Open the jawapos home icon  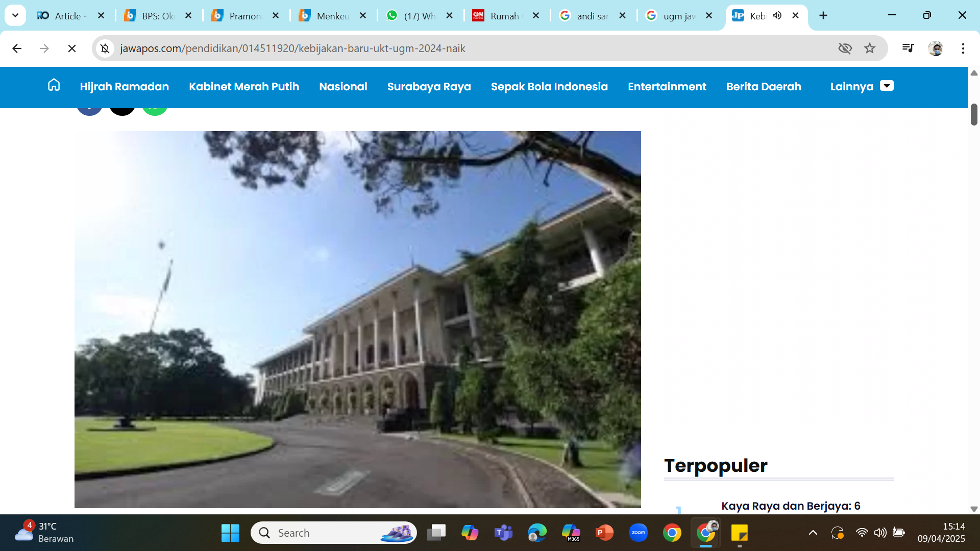pos(54,85)
